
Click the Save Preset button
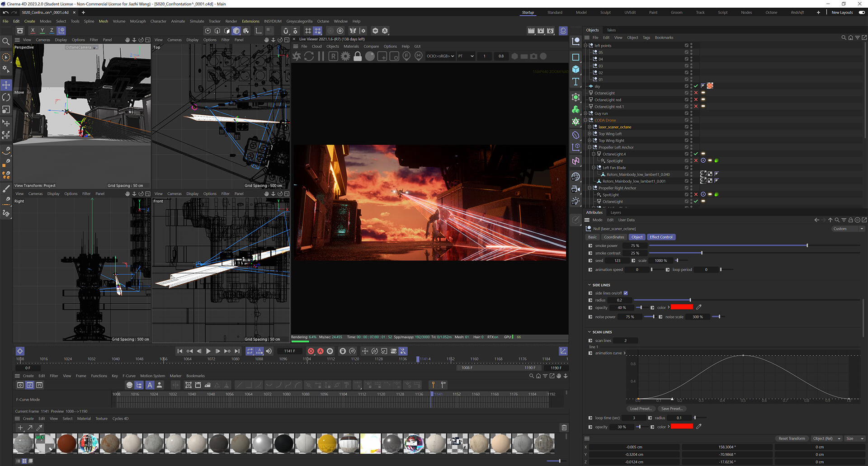[671, 409]
